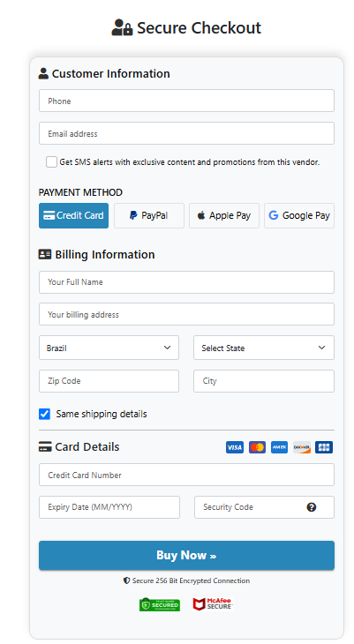Image resolution: width=354 pixels, height=644 pixels.
Task: Click the Amex card icon
Action: 279,447
